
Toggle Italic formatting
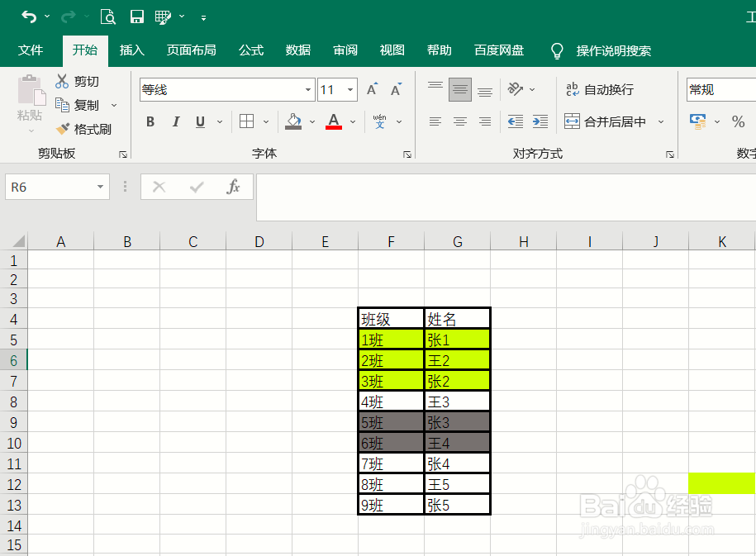[x=174, y=121]
